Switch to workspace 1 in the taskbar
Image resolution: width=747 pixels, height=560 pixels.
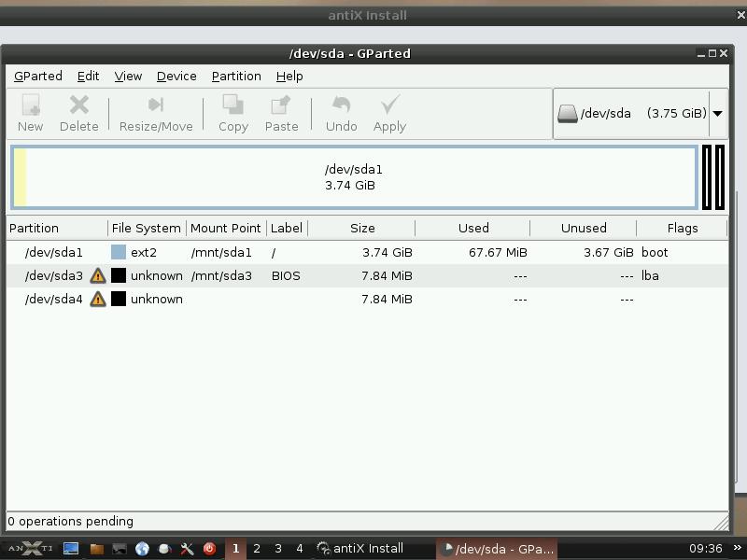235,549
